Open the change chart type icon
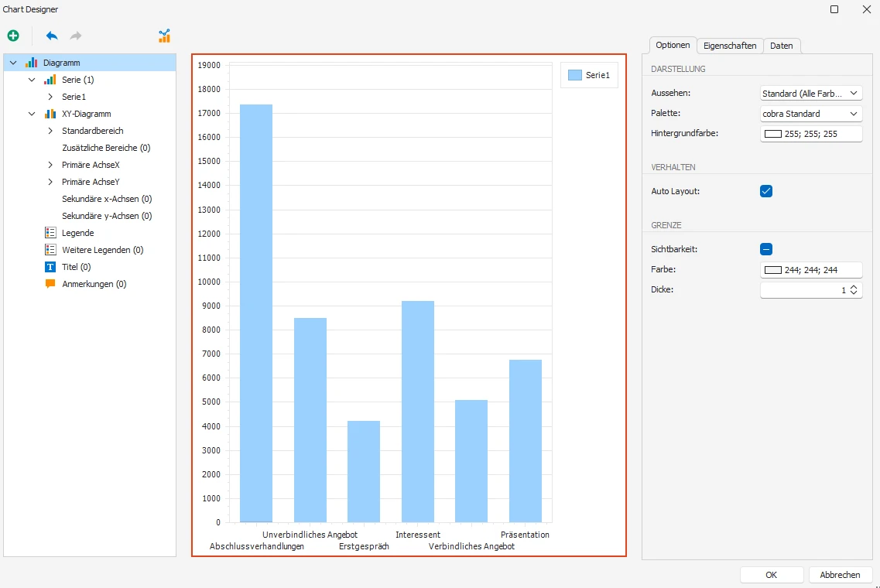The height and width of the screenshot is (588, 880). 164,36
